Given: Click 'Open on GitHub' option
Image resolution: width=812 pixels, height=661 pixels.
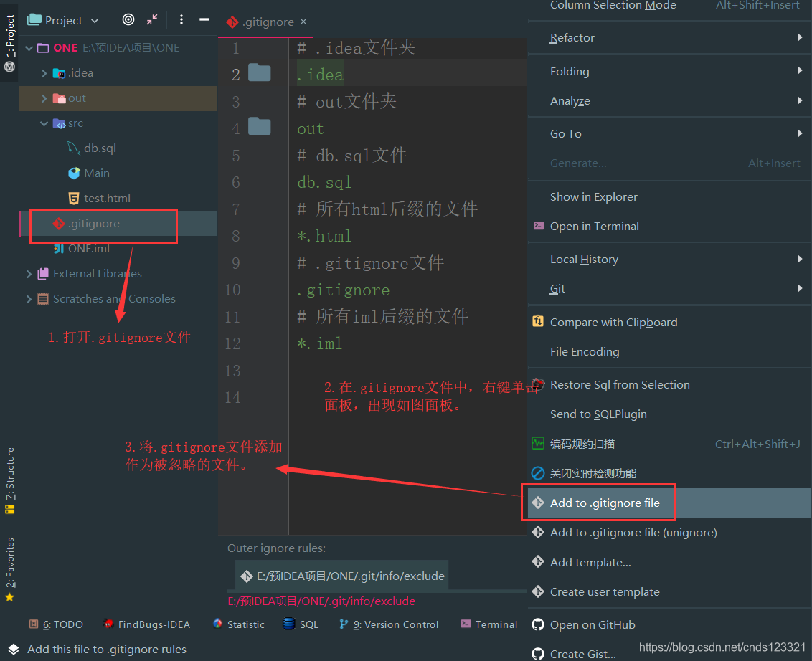Looking at the screenshot, I should tap(594, 624).
